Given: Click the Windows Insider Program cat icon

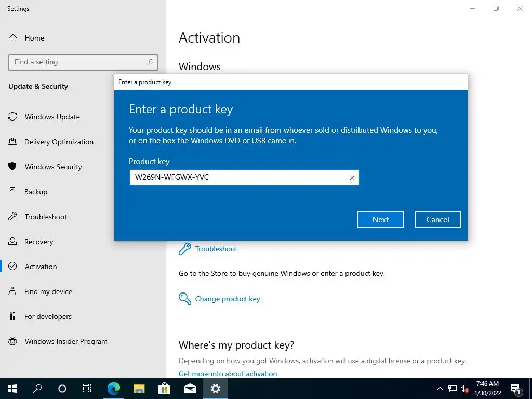Looking at the screenshot, I should point(12,341).
